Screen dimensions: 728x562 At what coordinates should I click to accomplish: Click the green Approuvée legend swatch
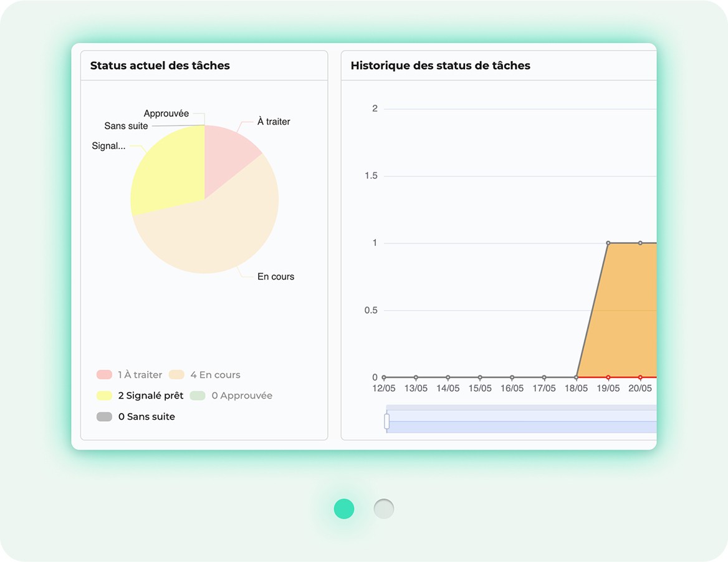coord(198,395)
